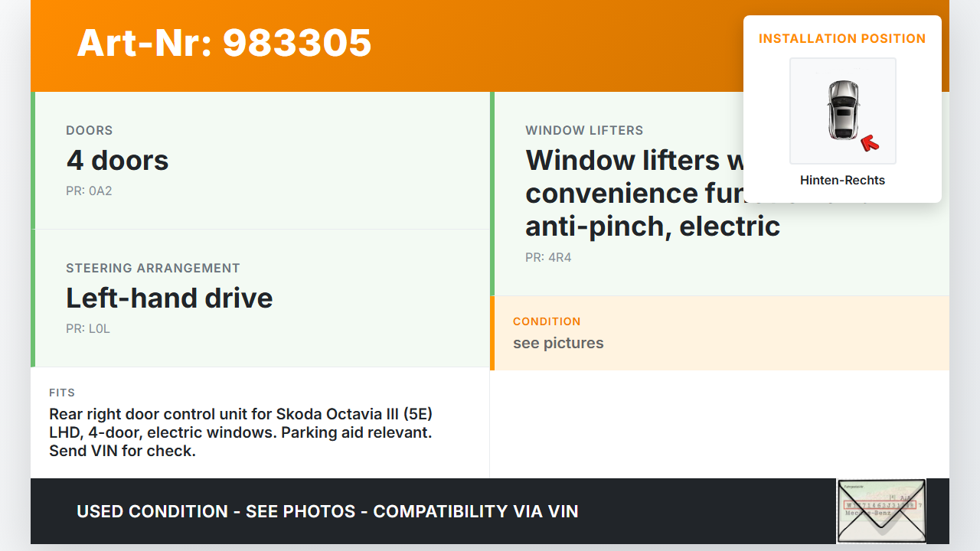This screenshot has height=551, width=980.
Task: Click the "INSTALLATION POSITION" heading
Action: (x=842, y=38)
